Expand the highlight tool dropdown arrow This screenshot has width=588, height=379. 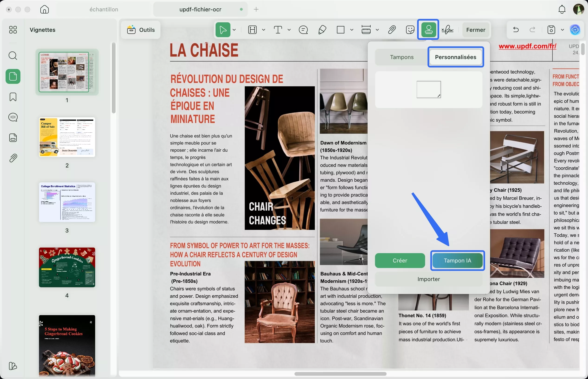pos(264,30)
